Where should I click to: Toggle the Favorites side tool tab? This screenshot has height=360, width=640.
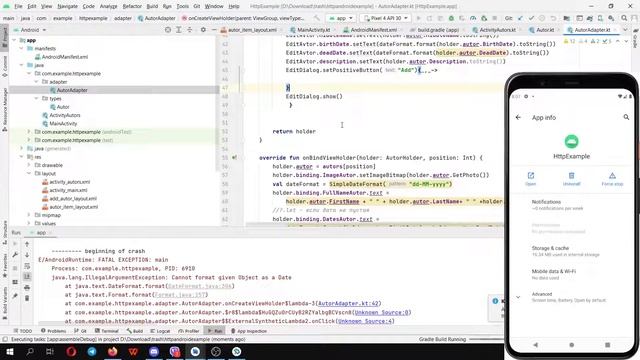[x=5, y=266]
